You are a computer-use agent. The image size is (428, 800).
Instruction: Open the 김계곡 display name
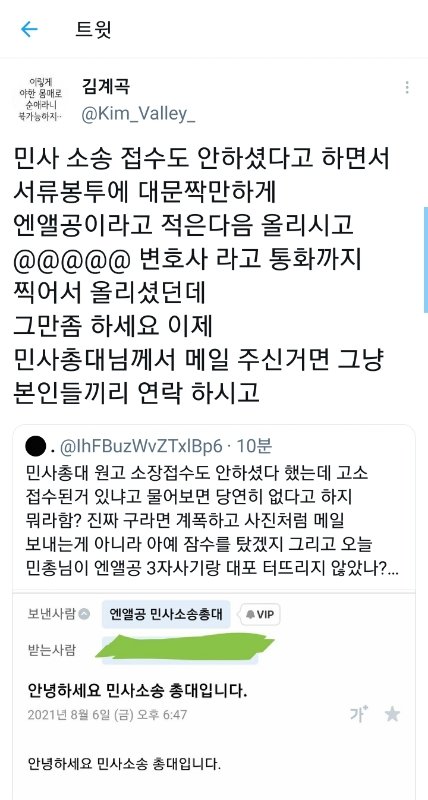tap(106, 86)
